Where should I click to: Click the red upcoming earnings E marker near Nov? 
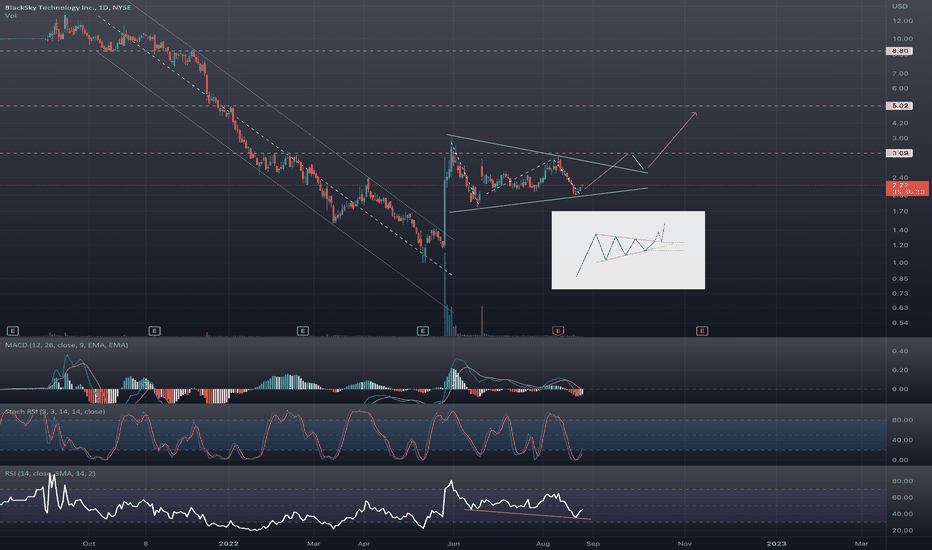pos(702,331)
